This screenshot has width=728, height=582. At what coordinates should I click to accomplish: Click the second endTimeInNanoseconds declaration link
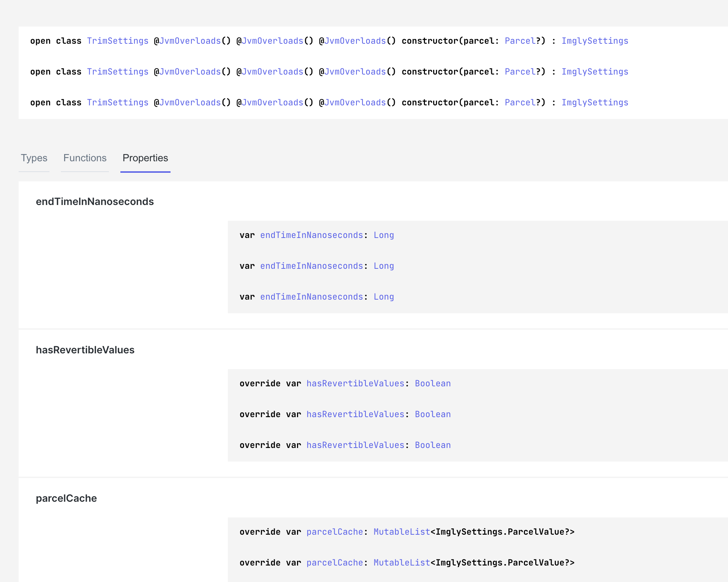(x=311, y=266)
